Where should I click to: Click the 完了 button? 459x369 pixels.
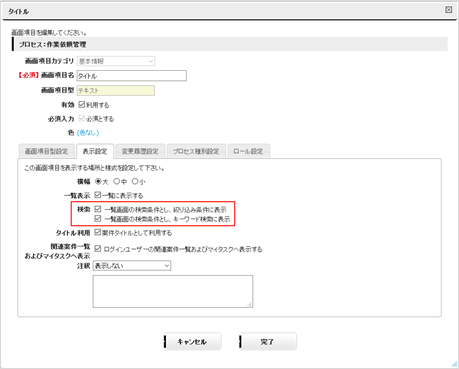[268, 342]
